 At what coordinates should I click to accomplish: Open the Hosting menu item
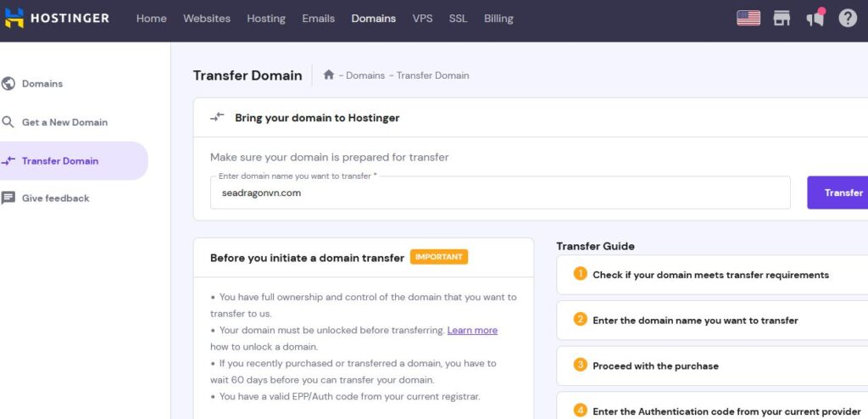266,18
